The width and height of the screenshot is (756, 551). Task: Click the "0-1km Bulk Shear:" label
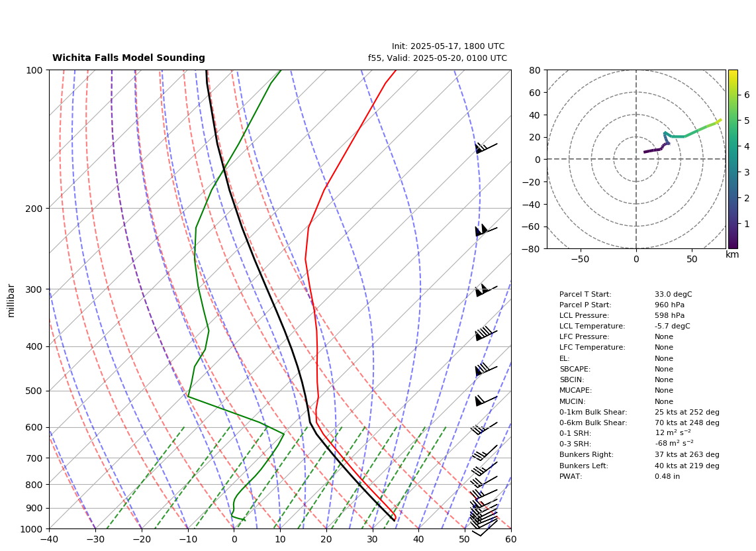point(593,412)
